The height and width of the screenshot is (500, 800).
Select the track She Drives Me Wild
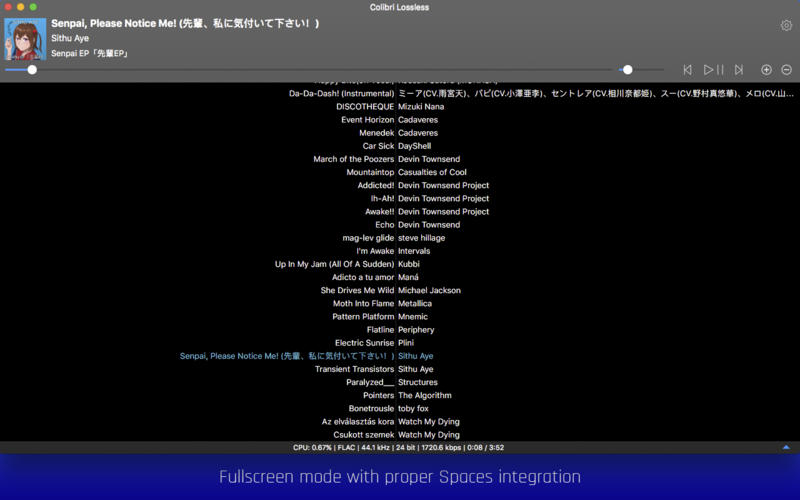point(357,290)
